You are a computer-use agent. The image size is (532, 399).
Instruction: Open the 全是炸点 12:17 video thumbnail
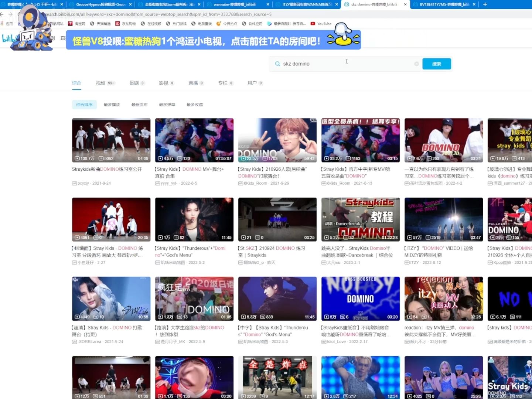coord(277,378)
